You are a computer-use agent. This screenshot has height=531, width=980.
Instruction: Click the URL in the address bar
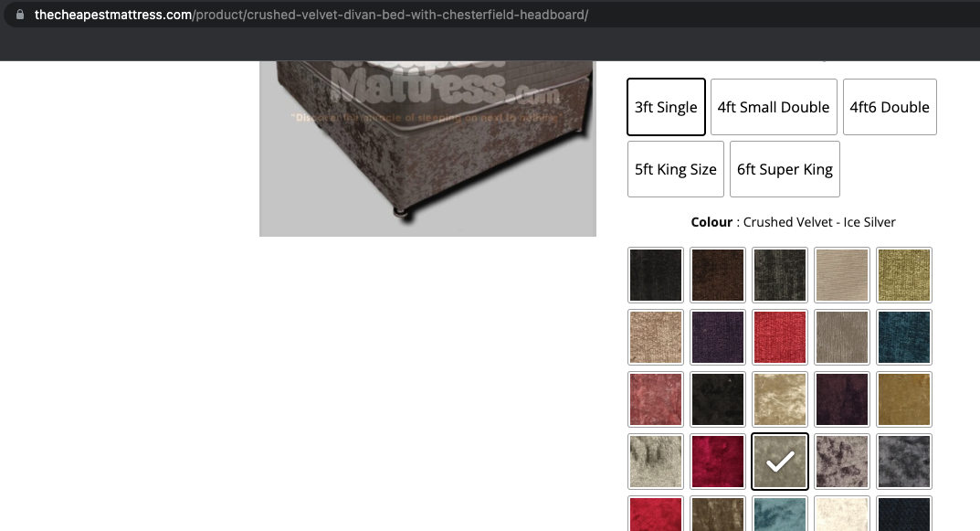311,15
